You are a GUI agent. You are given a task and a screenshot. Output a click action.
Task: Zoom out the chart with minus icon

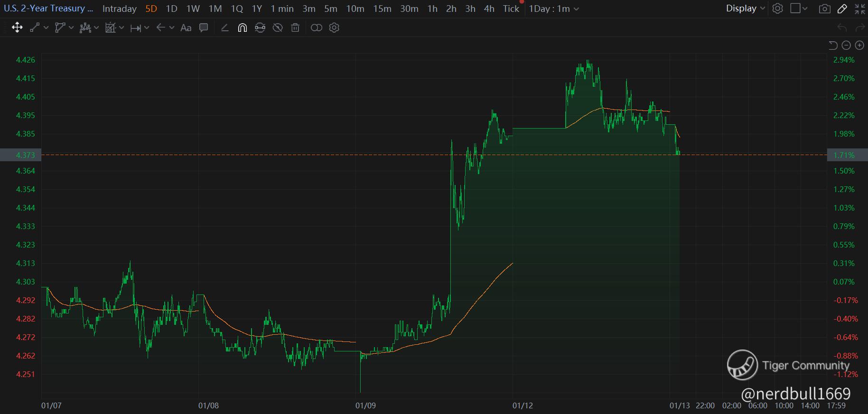coord(846,45)
